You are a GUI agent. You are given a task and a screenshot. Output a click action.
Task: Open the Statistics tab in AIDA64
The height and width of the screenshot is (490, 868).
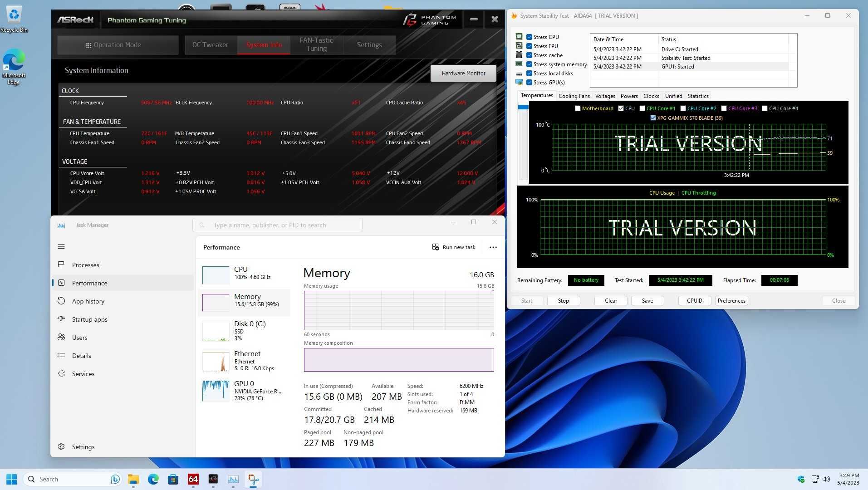pos(698,96)
